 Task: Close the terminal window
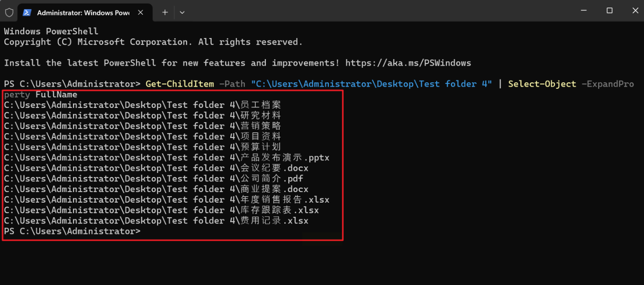coord(635,10)
